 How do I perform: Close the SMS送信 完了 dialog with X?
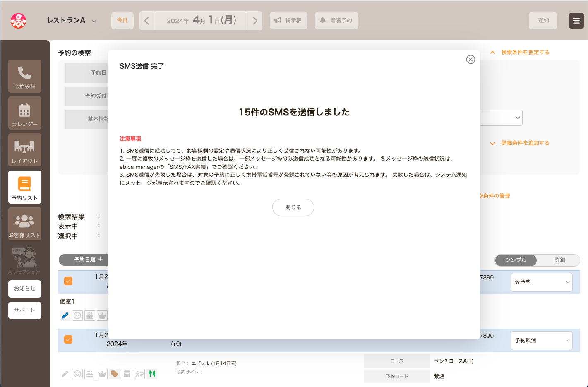[470, 59]
